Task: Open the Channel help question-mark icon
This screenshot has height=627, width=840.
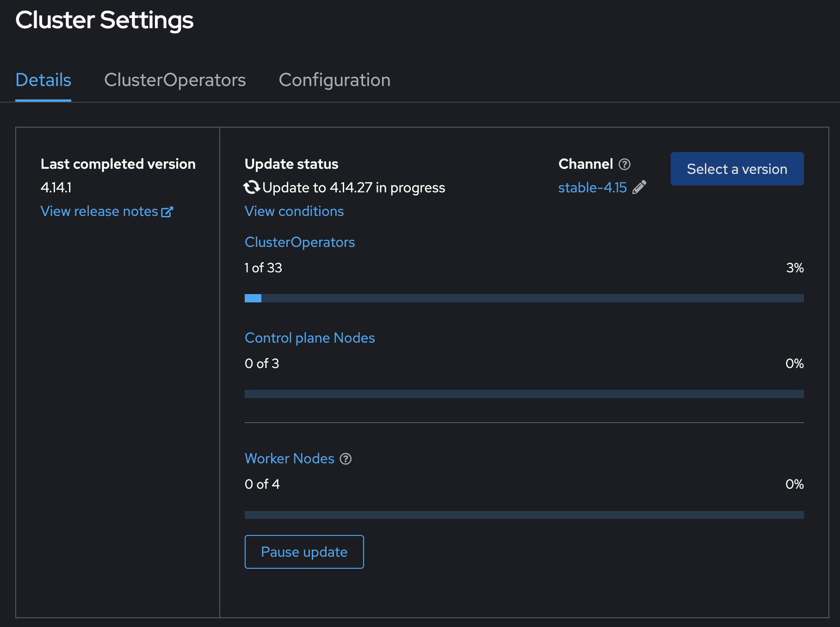Action: pyautogui.click(x=624, y=164)
